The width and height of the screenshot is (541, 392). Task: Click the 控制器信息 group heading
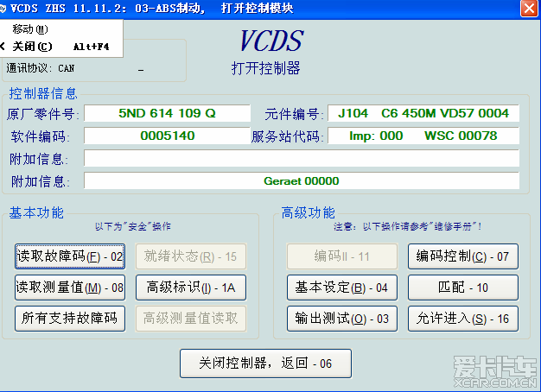pos(43,93)
